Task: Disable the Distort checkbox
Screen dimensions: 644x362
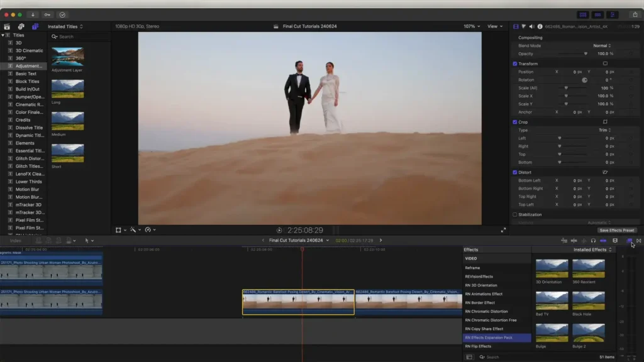Action: 514,172
